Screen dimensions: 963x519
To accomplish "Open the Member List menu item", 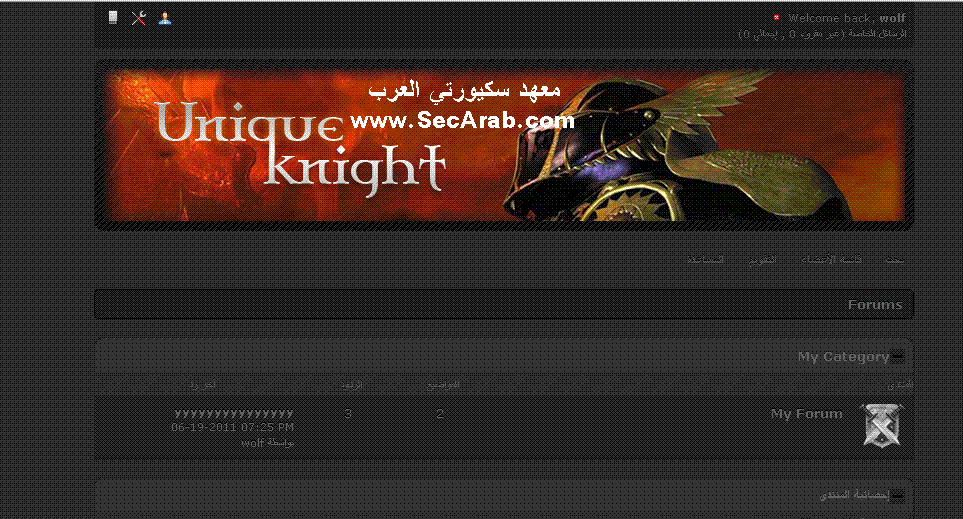I will (831, 260).
